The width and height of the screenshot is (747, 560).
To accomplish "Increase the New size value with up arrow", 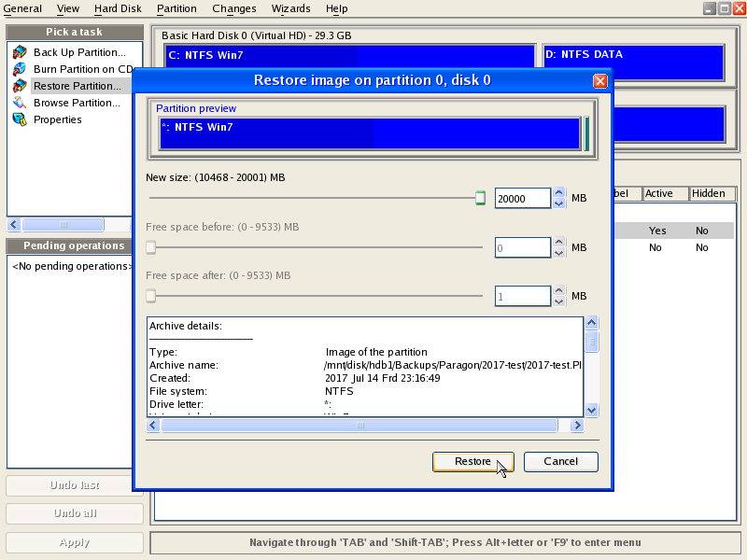I will [x=559, y=193].
